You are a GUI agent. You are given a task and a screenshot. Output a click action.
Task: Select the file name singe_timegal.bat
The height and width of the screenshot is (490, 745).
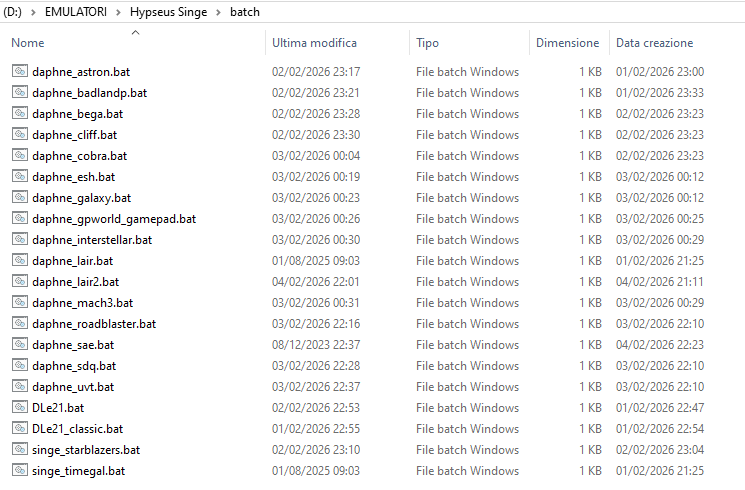pyautogui.click(x=78, y=471)
